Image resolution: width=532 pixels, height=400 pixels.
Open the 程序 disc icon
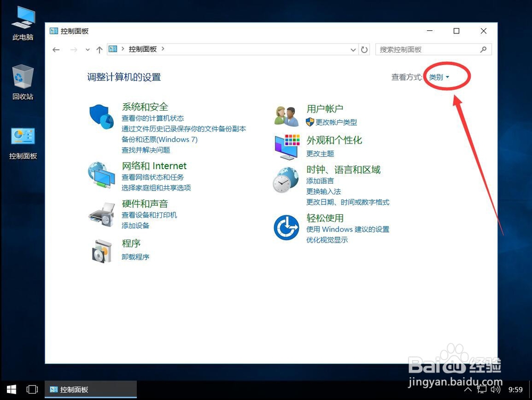tap(101, 250)
